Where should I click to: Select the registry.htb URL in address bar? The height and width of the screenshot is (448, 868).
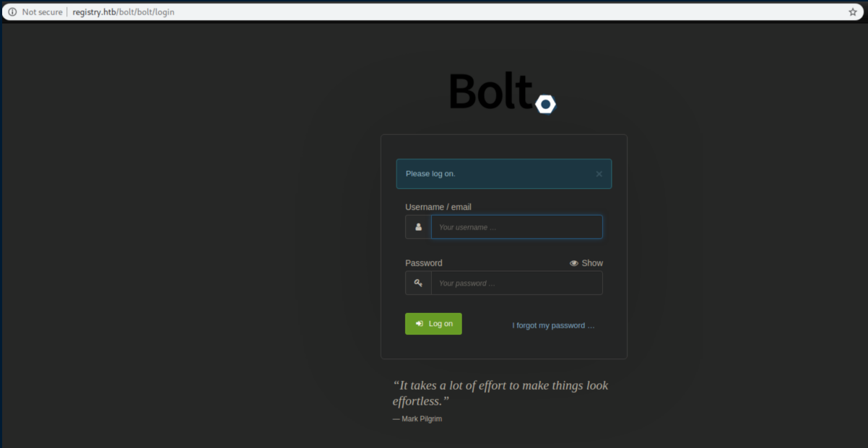123,12
